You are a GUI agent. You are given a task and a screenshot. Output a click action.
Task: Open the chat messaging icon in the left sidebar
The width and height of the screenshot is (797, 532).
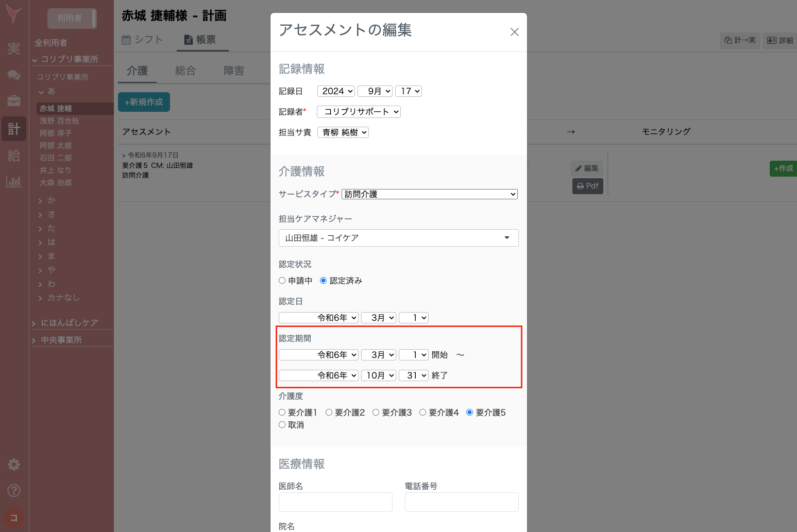(x=14, y=75)
